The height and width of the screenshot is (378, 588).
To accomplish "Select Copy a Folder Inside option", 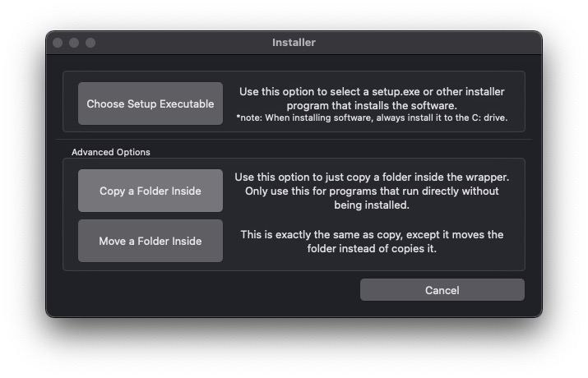I will pyautogui.click(x=150, y=191).
